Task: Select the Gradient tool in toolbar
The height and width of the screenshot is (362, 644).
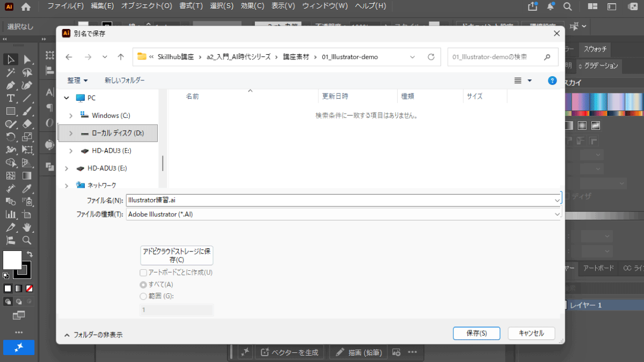Action: 27,175
